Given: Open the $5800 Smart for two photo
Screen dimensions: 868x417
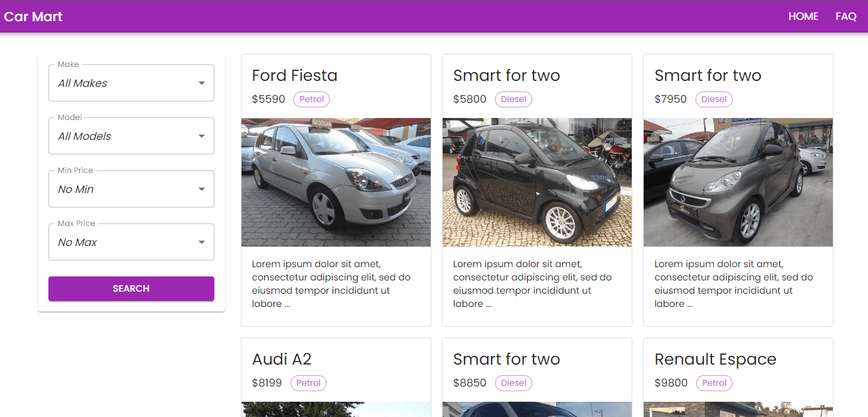Looking at the screenshot, I should point(537,182).
